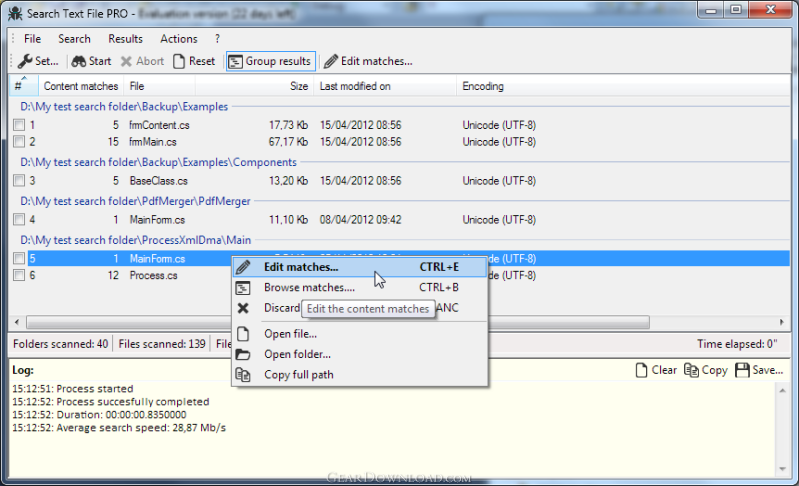Click the right arrow of horizontal scrollbar
Viewport: 799px width, 486px height.
[782, 322]
